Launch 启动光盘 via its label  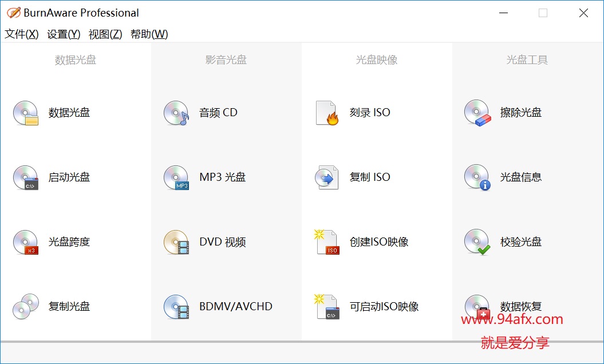pyautogui.click(x=69, y=177)
